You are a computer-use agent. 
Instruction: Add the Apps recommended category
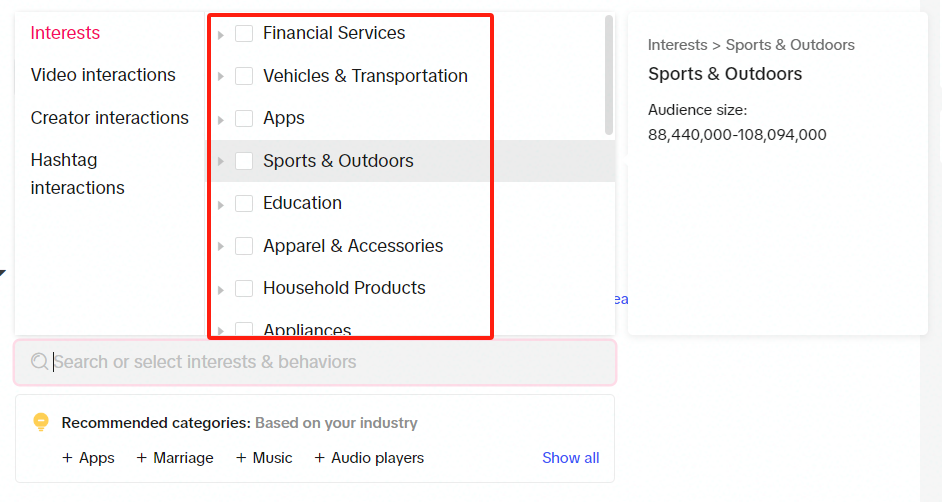88,458
